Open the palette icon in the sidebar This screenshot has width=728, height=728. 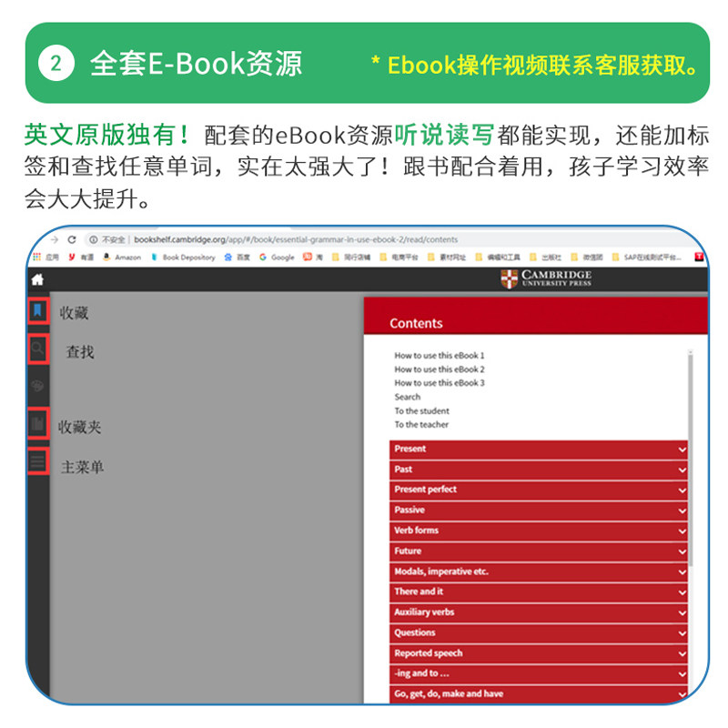[x=37, y=385]
